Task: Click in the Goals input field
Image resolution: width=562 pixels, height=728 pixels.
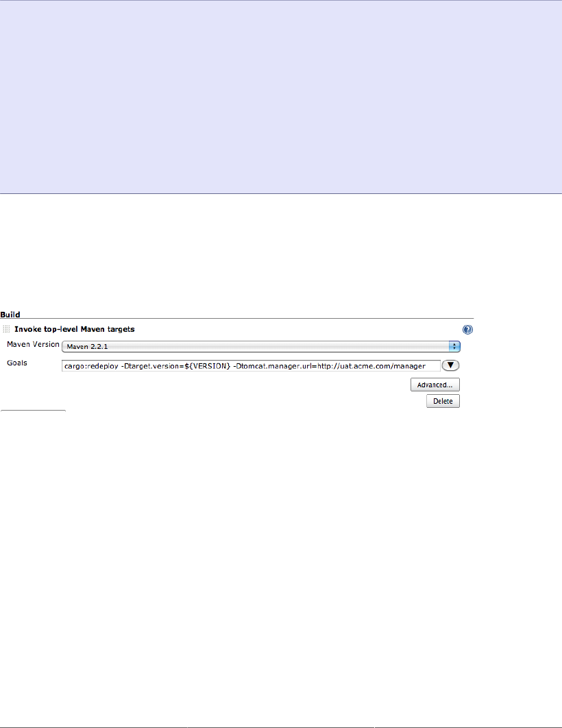Action: (251, 366)
